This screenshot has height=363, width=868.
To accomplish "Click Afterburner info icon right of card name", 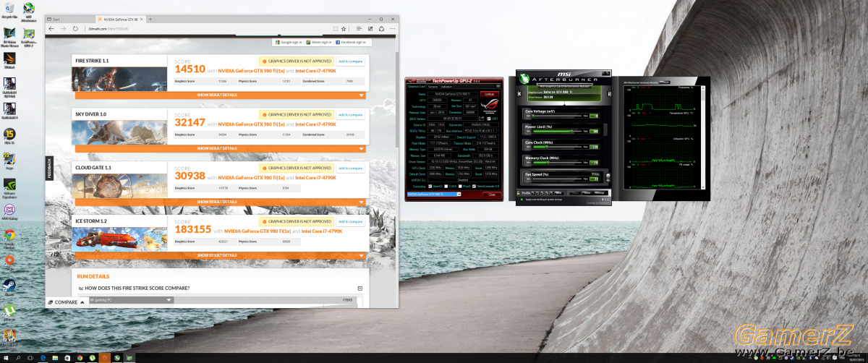I will (609, 93).
